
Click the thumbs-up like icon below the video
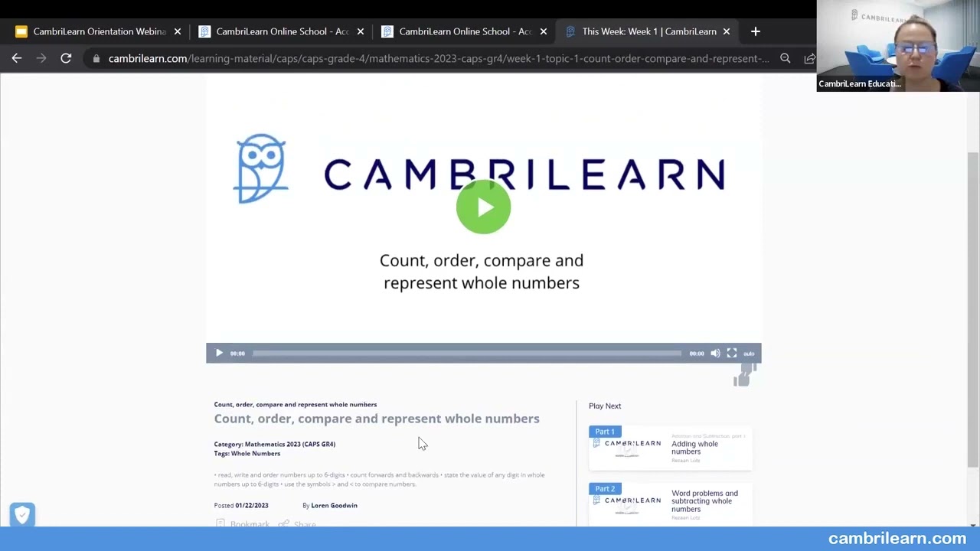click(741, 380)
